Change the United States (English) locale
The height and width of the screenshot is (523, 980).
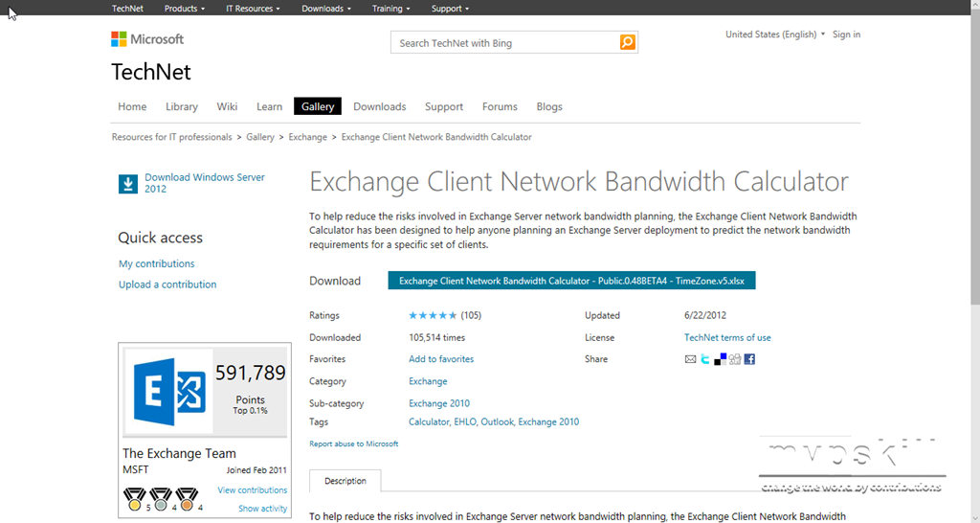pos(775,34)
